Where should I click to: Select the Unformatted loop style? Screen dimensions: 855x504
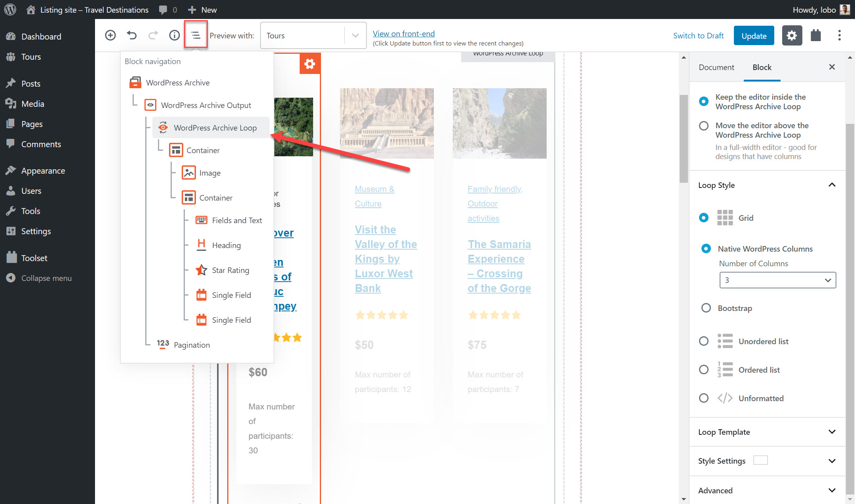coord(703,398)
